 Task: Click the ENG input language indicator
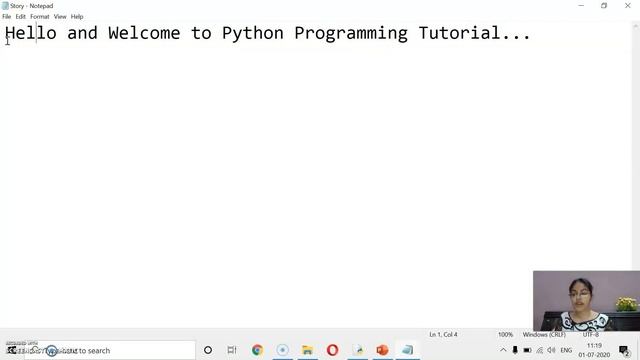click(566, 350)
